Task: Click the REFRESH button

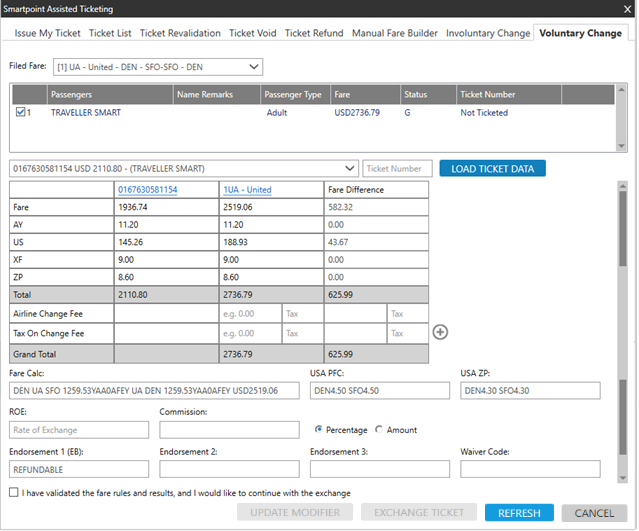Action: point(519,513)
